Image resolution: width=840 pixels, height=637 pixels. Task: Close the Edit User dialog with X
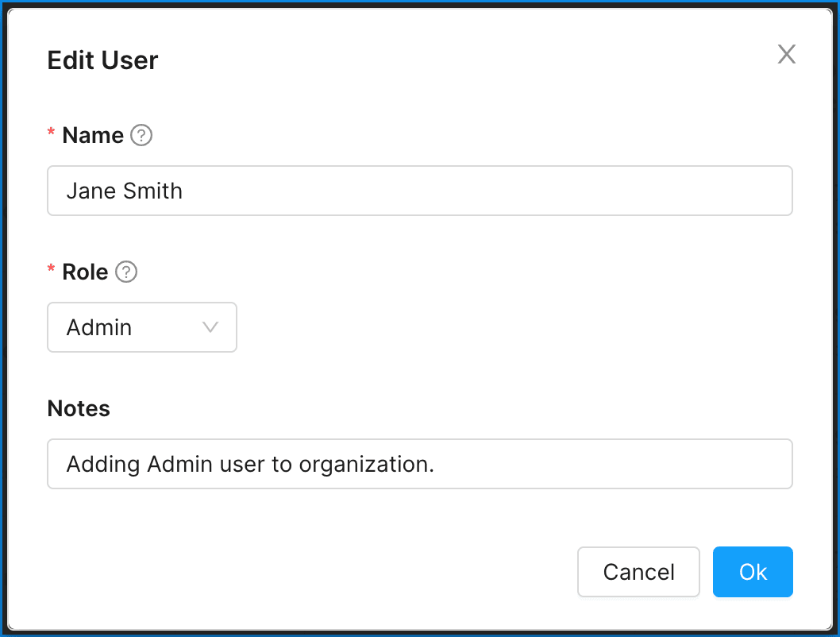coord(786,54)
